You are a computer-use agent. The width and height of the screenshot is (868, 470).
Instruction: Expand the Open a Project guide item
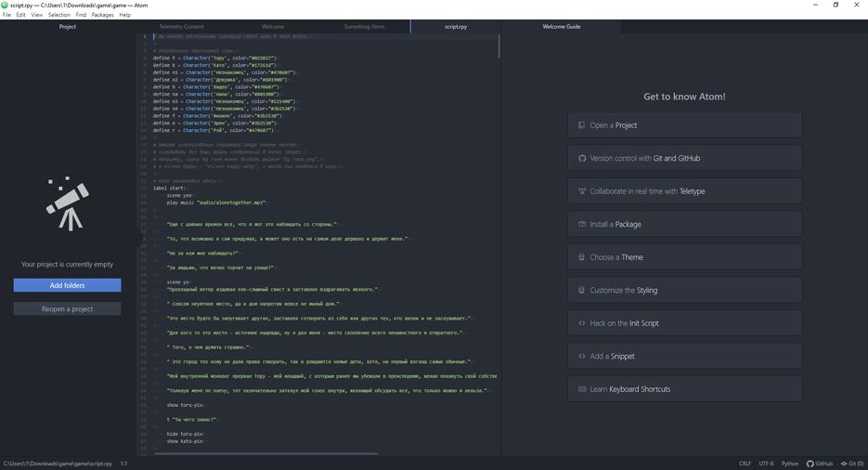click(x=684, y=125)
